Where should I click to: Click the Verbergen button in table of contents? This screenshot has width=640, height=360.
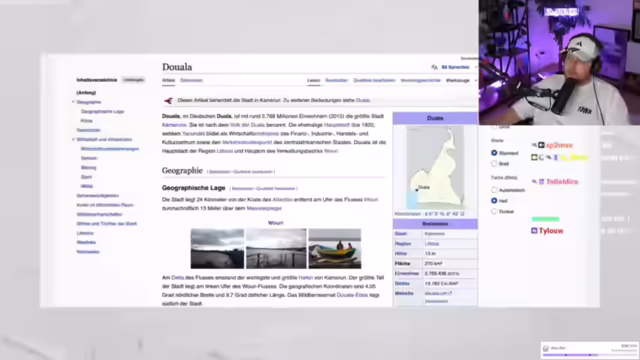(x=133, y=80)
